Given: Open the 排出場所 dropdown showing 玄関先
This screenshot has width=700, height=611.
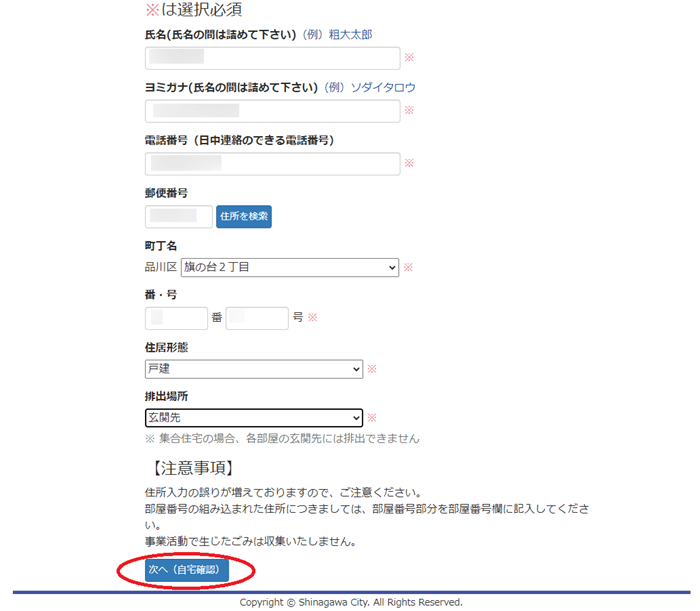Looking at the screenshot, I should pyautogui.click(x=254, y=418).
